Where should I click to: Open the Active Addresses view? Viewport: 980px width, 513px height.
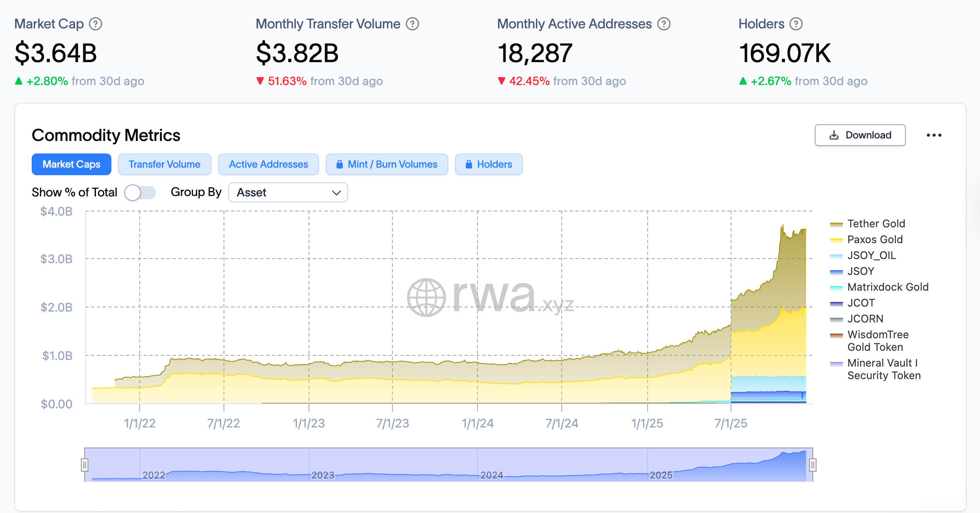pyautogui.click(x=268, y=164)
